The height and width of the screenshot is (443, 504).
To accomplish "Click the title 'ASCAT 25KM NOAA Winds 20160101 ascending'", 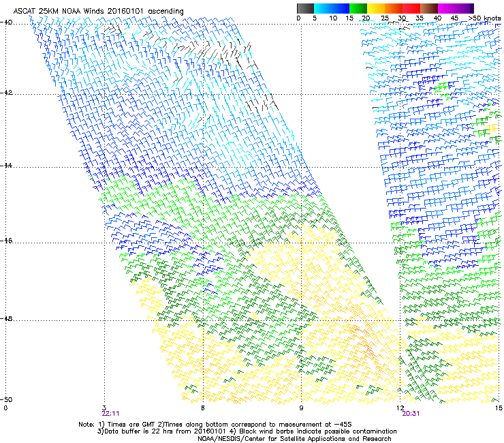I will pos(98,12).
